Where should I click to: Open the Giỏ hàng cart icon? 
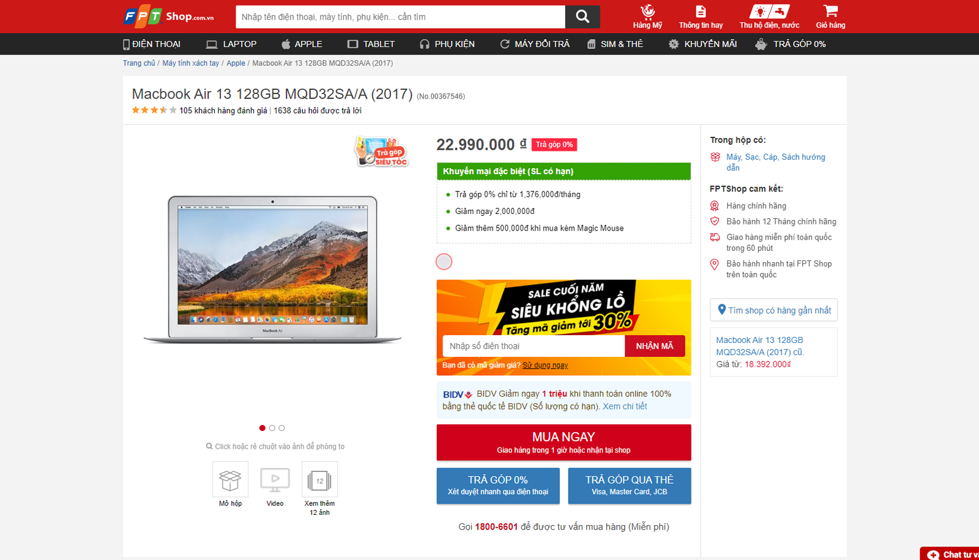coord(830,17)
